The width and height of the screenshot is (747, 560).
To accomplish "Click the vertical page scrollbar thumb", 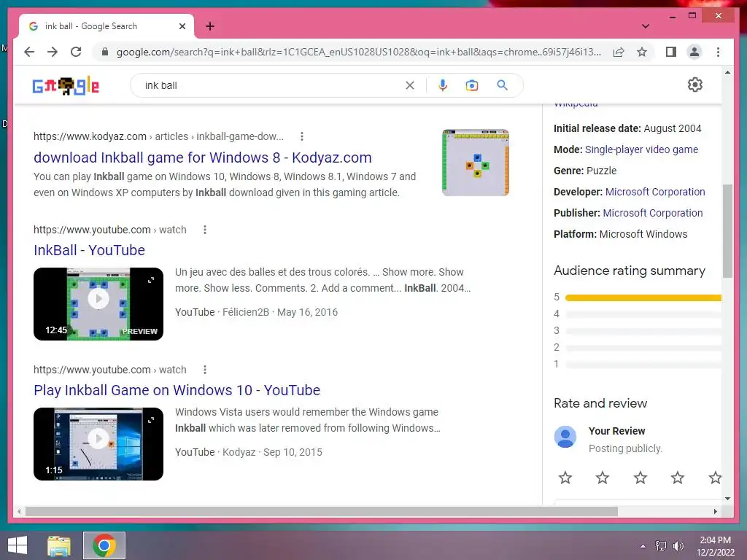I will (x=727, y=231).
